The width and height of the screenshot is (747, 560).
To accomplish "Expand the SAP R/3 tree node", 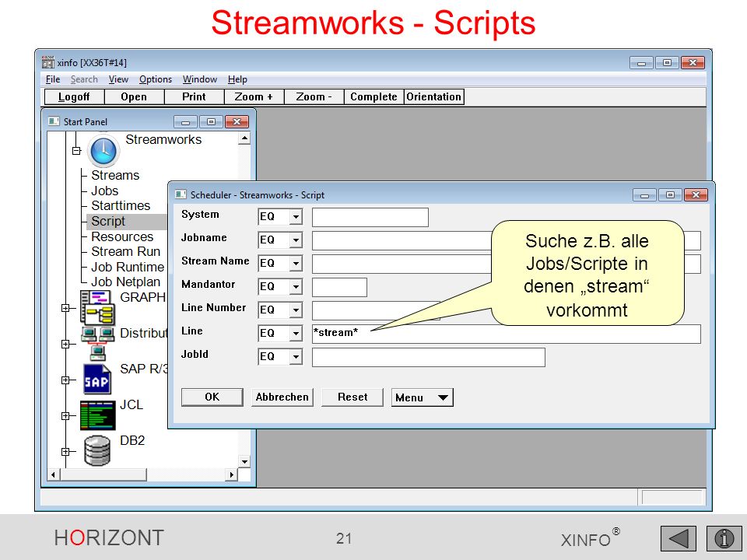I will [65, 380].
